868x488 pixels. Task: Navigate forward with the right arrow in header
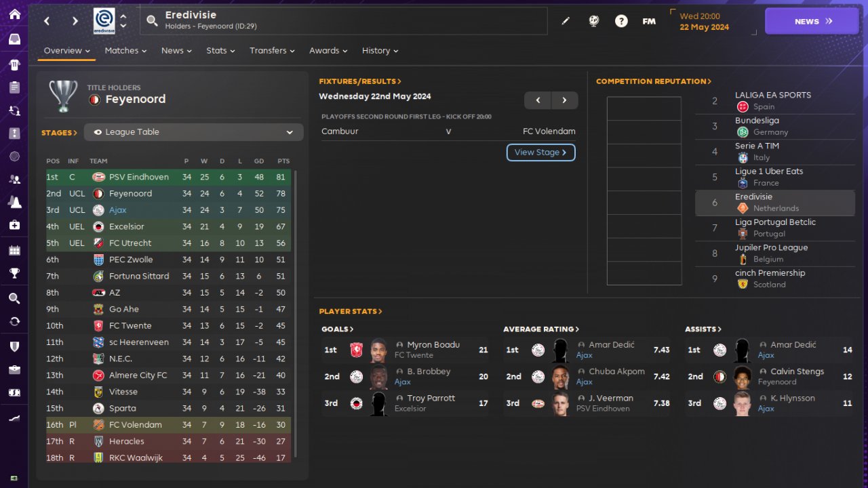(75, 21)
